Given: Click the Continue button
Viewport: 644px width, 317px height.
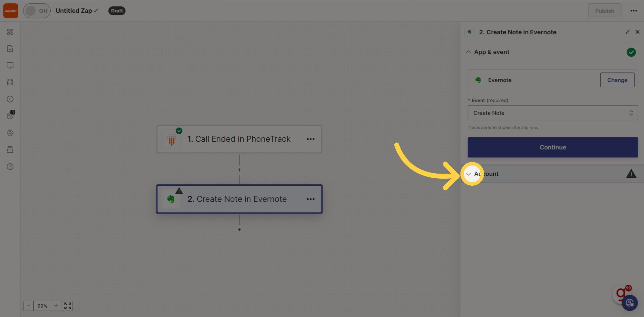Looking at the screenshot, I should [x=553, y=147].
